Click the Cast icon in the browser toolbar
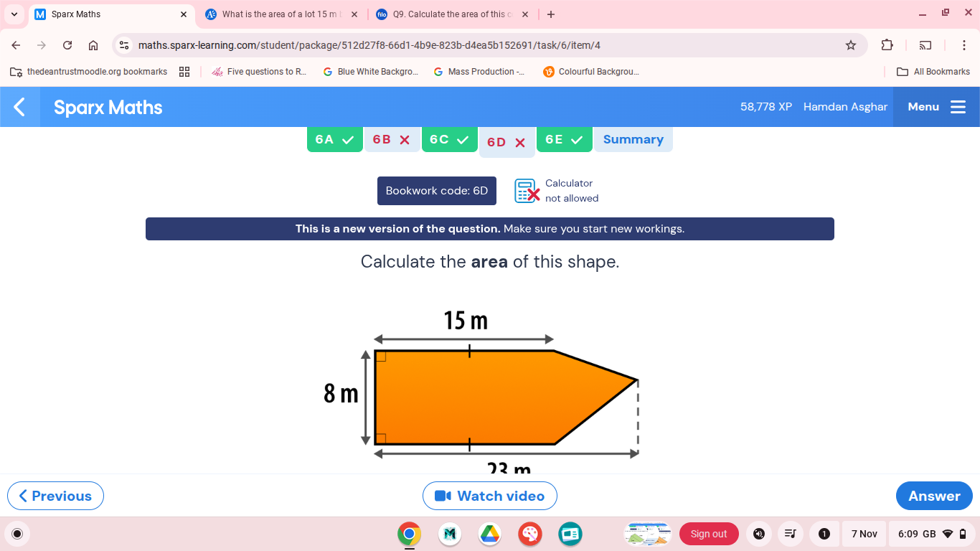Viewport: 980px width, 551px height. point(925,44)
